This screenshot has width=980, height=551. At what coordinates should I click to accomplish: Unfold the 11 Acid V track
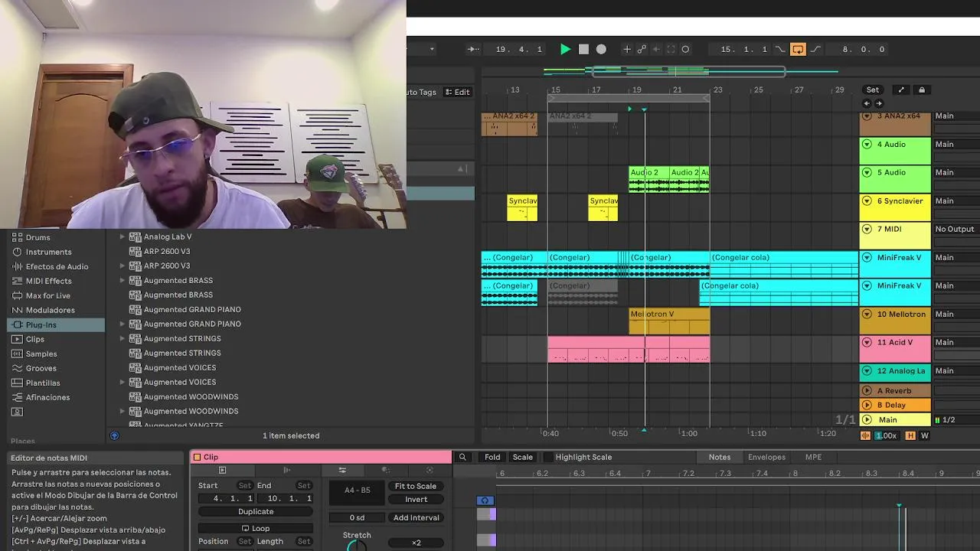[867, 342]
